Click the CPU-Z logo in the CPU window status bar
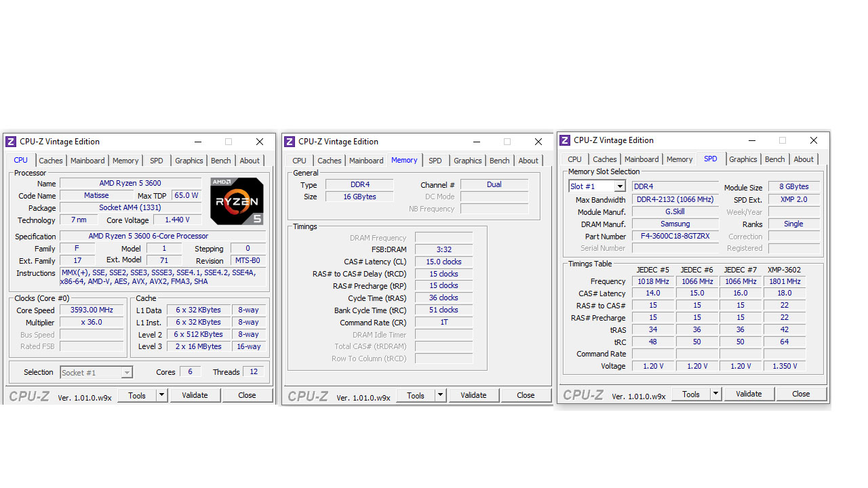The width and height of the screenshot is (868, 488). (28, 395)
